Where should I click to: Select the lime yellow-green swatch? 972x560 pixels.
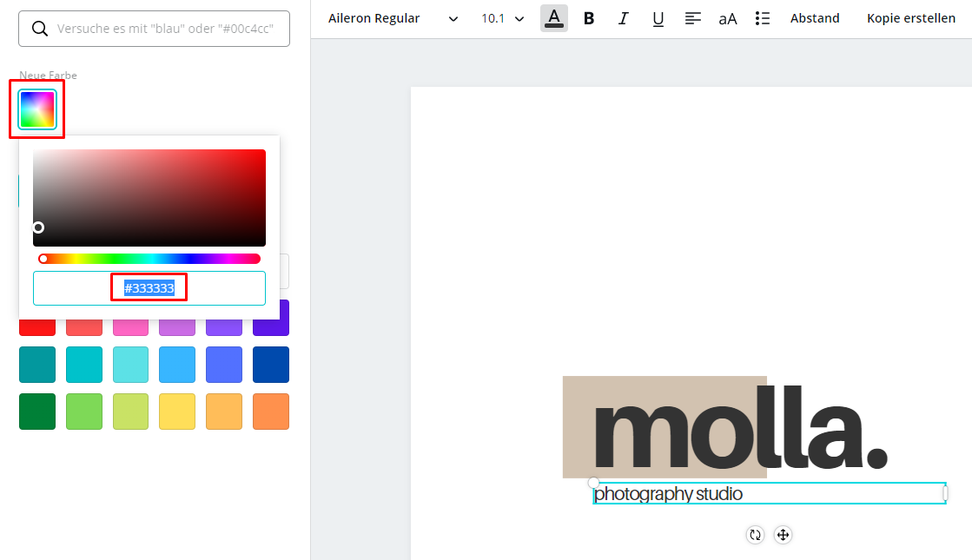131,412
